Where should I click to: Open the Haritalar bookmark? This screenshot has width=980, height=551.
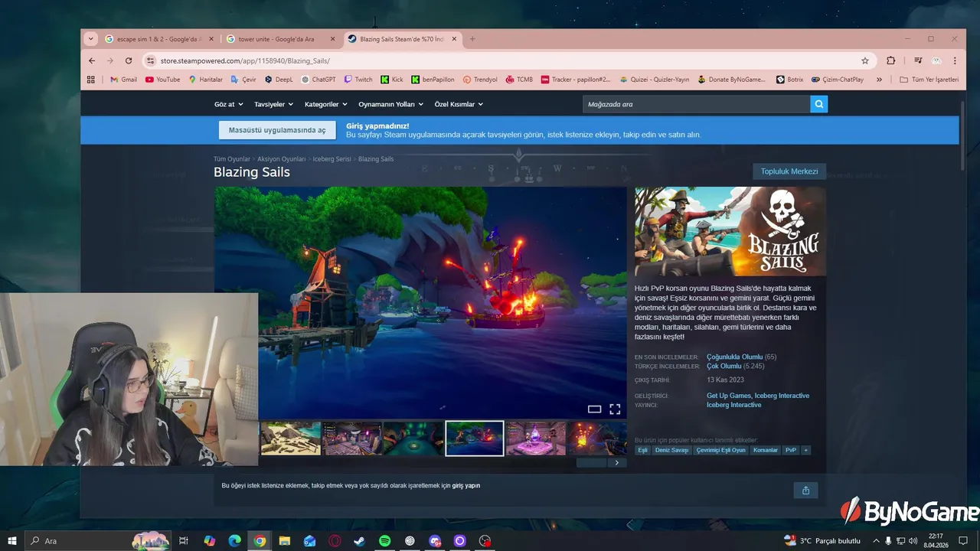click(x=205, y=80)
